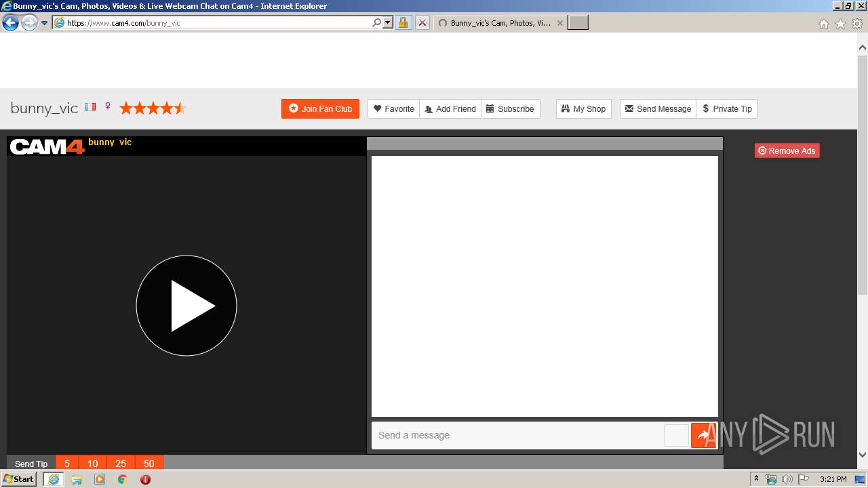
Task: Click the Action Center flag icon
Action: pyautogui.click(x=804, y=479)
